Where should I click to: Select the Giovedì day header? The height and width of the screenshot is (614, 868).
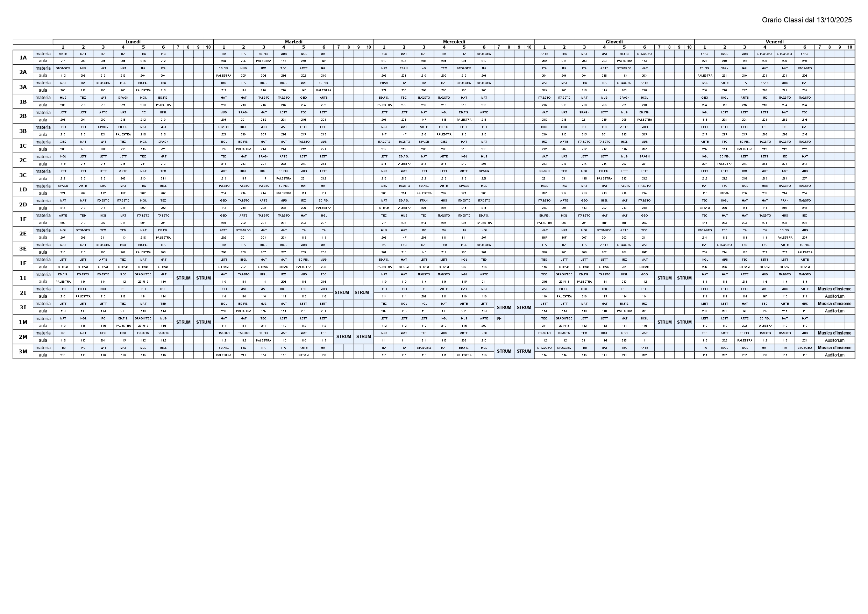tap(614, 42)
